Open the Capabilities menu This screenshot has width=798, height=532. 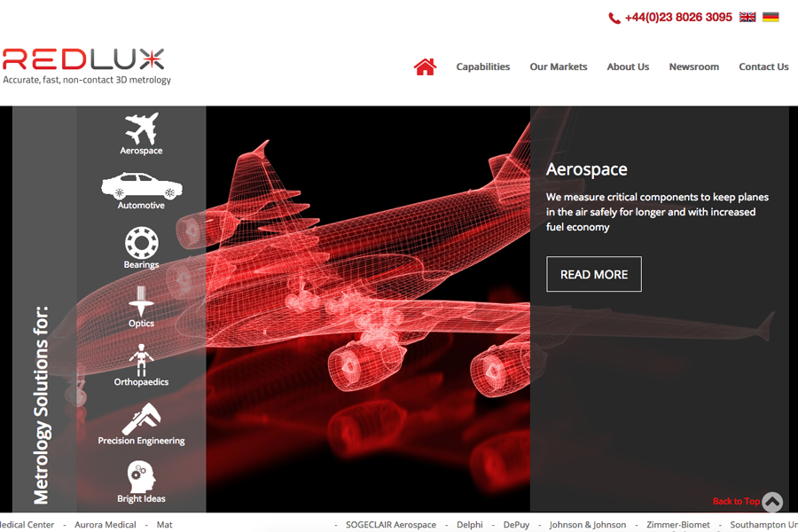coord(483,66)
